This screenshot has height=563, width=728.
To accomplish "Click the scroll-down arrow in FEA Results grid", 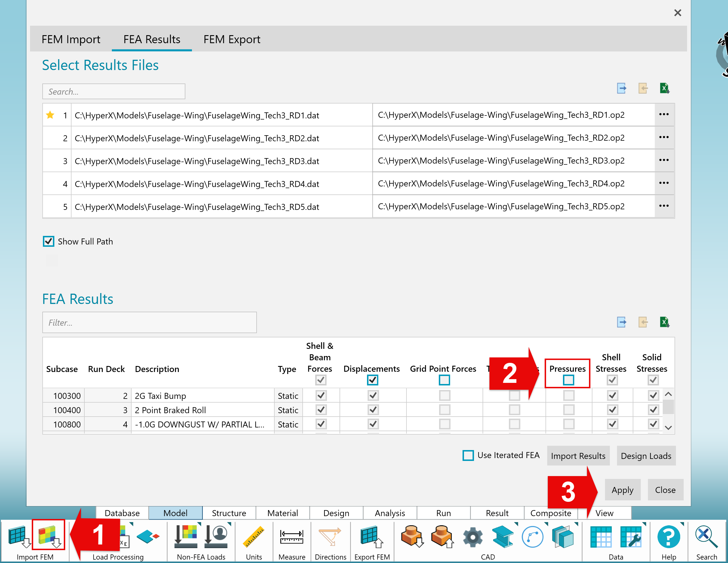I will [x=668, y=428].
